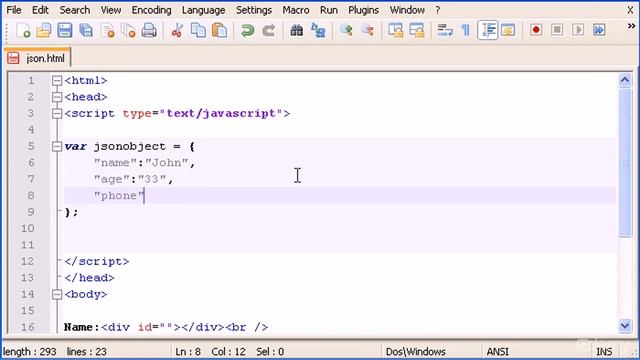Open the File menu
Image resolution: width=640 pixels, height=360 pixels.
(x=14, y=10)
